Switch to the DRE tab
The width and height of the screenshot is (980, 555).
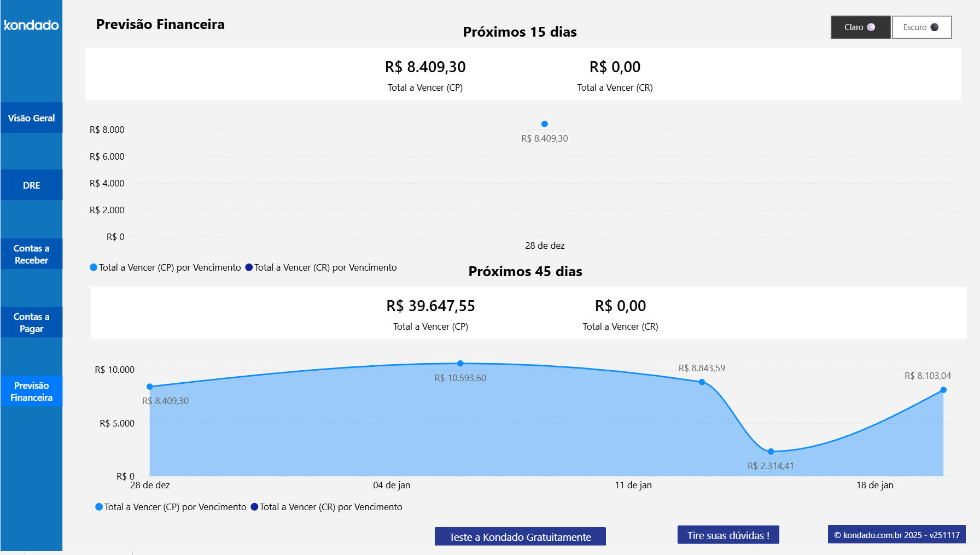(31, 185)
